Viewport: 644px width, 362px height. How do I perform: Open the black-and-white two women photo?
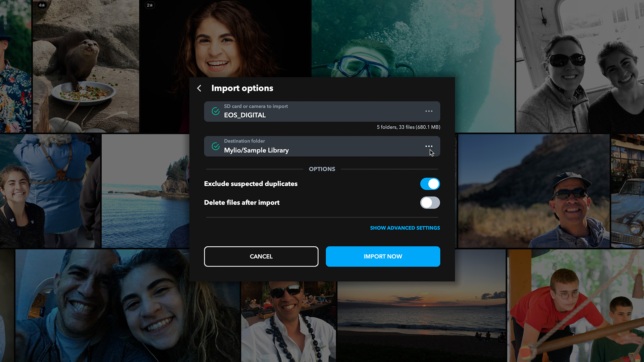(580, 66)
